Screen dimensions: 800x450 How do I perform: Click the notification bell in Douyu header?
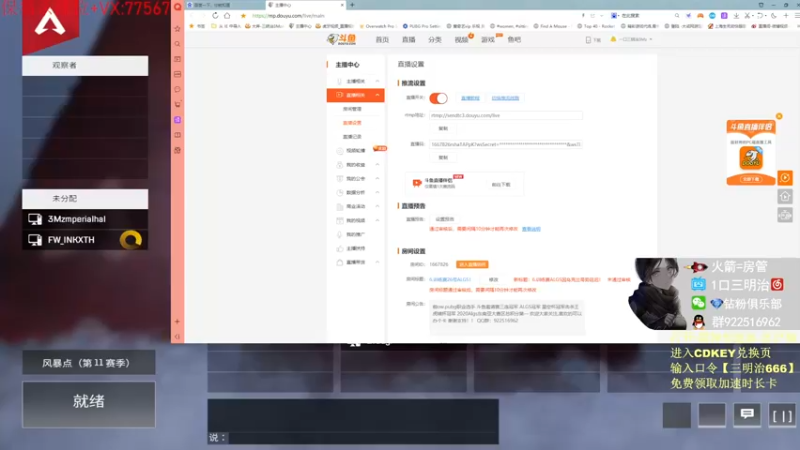[x=613, y=39]
